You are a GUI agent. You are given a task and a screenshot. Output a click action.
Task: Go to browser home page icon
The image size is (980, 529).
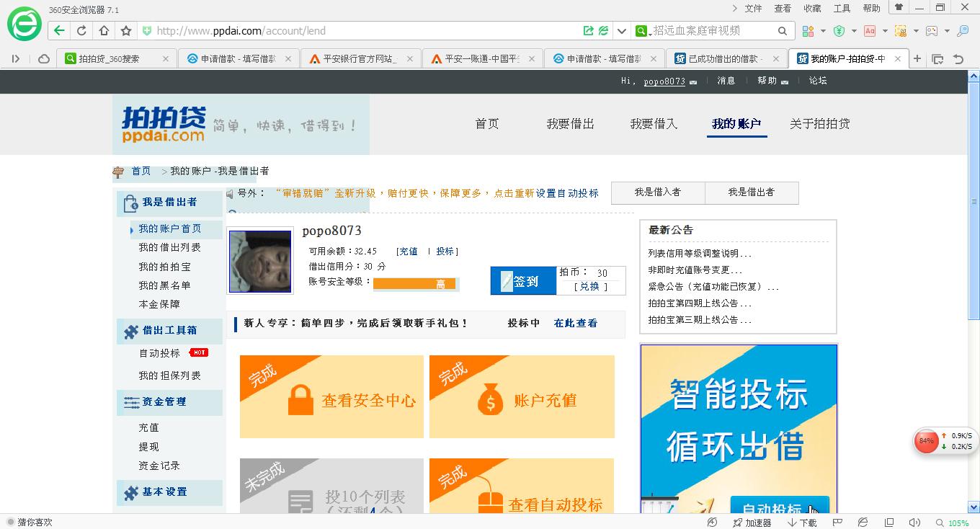click(x=104, y=31)
